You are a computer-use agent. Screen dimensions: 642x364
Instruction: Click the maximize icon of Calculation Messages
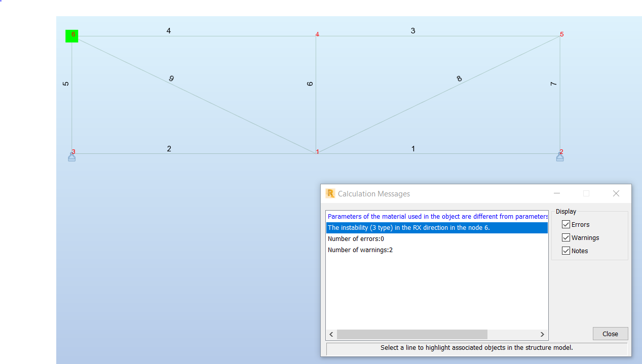(586, 193)
